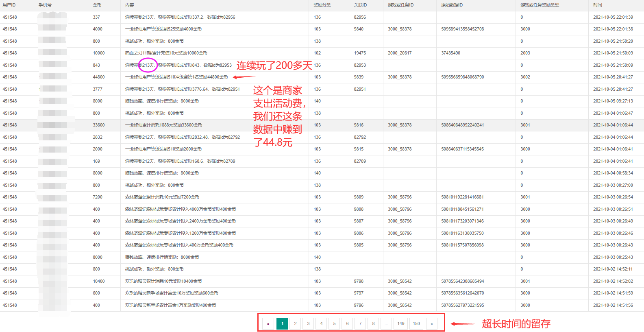The width and height of the screenshot is (644, 332).
Task: Click the active page 1 button
Action: click(x=282, y=323)
